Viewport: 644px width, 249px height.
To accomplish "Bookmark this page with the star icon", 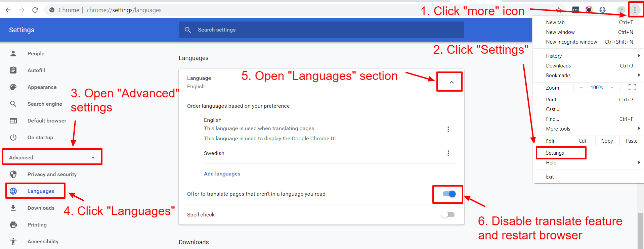I will coord(559,10).
